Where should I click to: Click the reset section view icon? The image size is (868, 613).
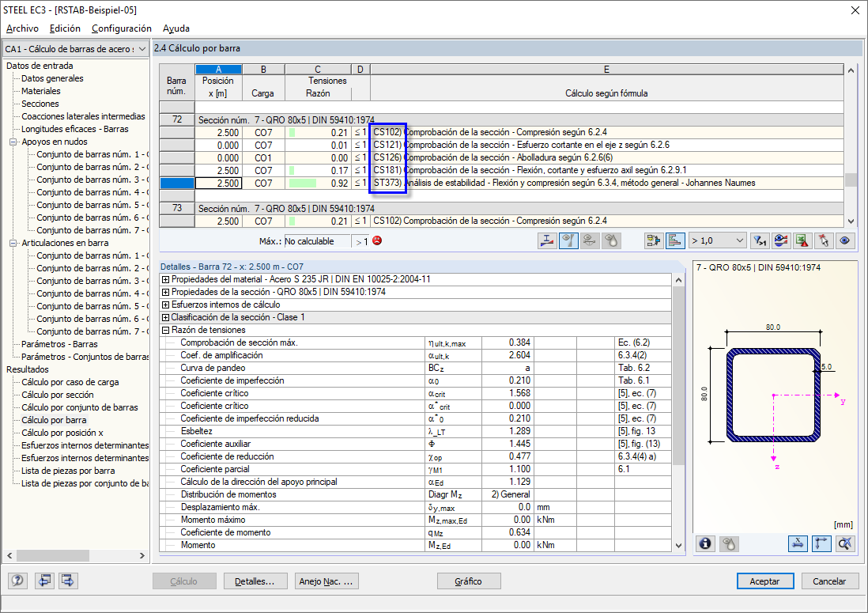click(845, 543)
